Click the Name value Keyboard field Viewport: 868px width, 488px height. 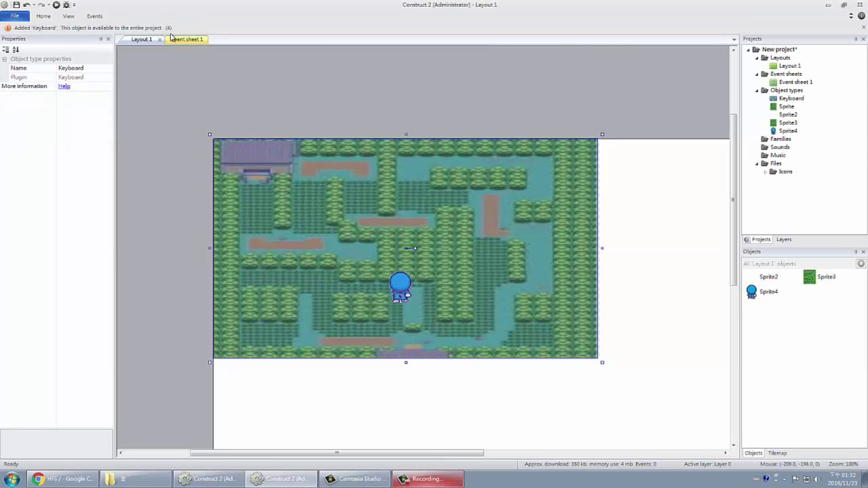point(84,68)
